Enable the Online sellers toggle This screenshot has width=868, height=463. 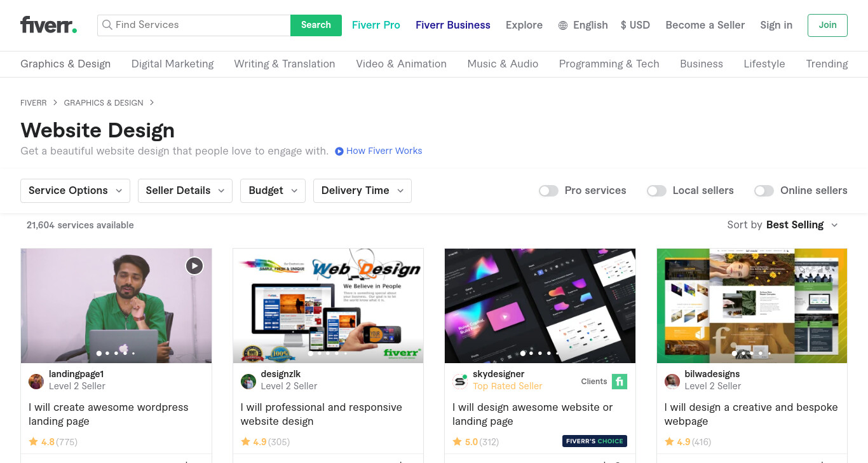764,191
